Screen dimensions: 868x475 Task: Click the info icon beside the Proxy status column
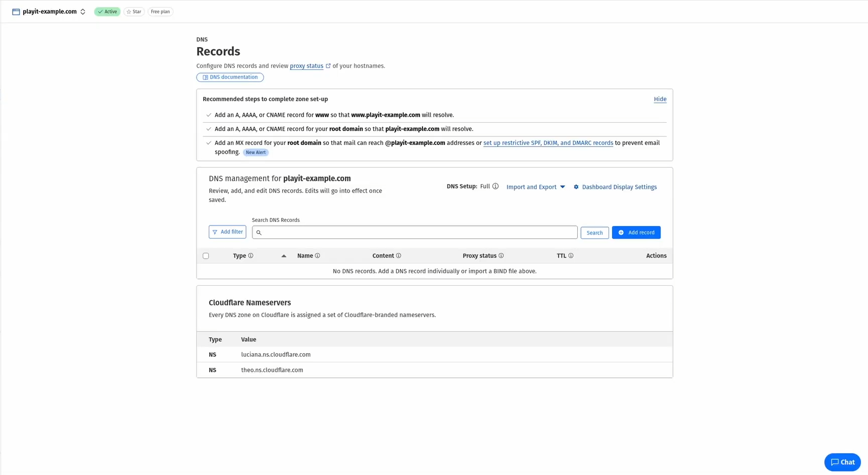coord(501,256)
